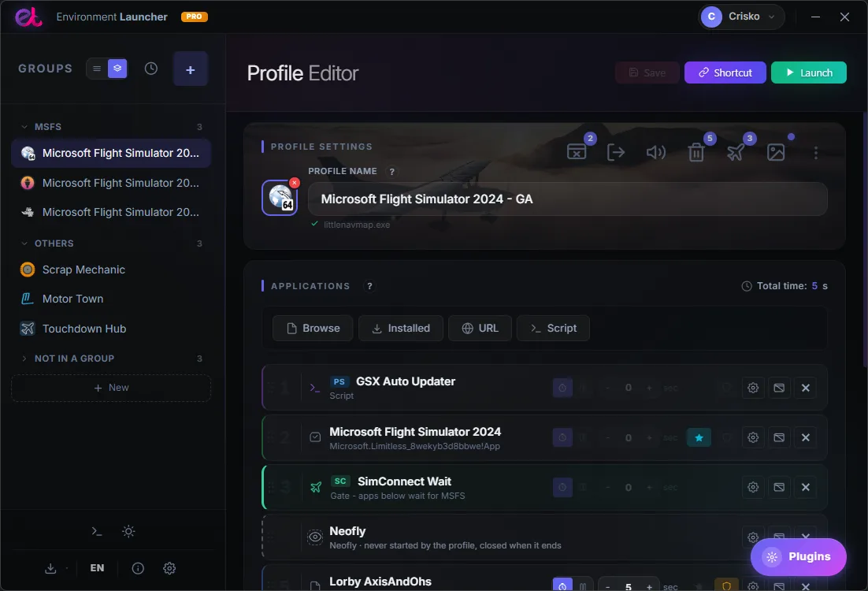Screen dimensions: 868x591
Task: Expand the NOT IN A GROUP section
Action: tap(24, 359)
